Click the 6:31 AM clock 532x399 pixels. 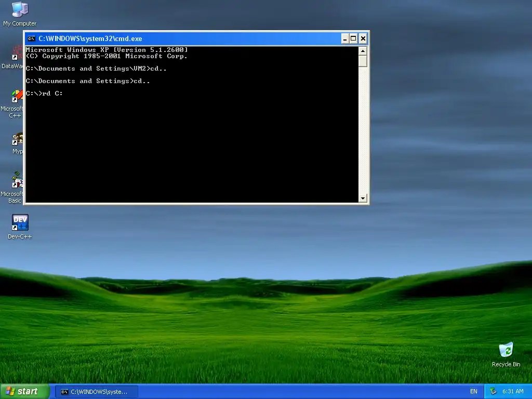click(513, 391)
